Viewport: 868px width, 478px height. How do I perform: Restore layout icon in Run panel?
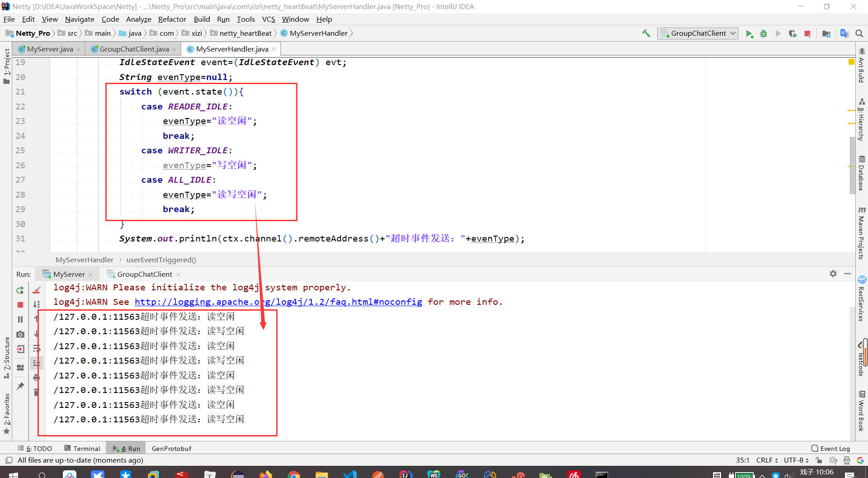pos(20,368)
